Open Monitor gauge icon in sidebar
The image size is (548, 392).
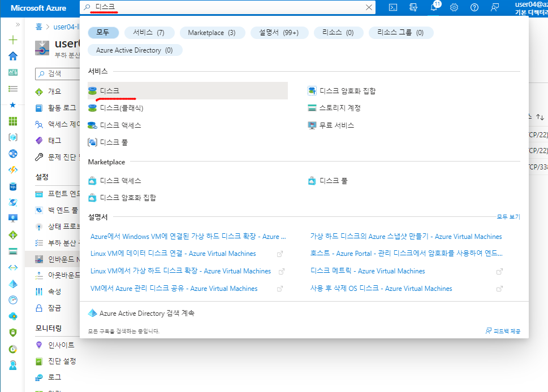[x=13, y=300]
